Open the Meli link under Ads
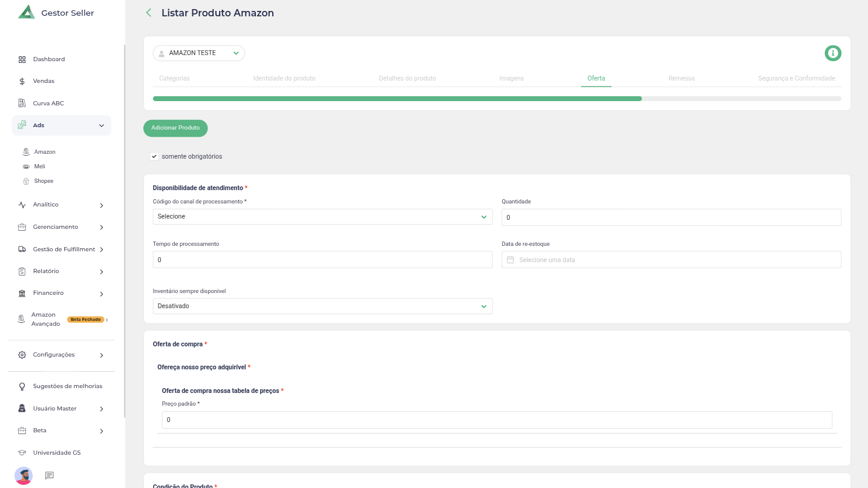The image size is (868, 488). [x=39, y=167]
